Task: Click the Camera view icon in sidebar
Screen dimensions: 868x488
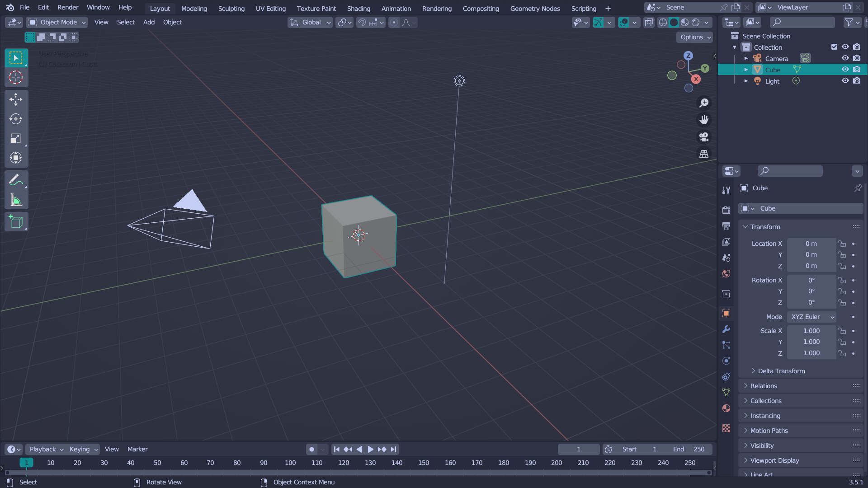Action: click(703, 136)
